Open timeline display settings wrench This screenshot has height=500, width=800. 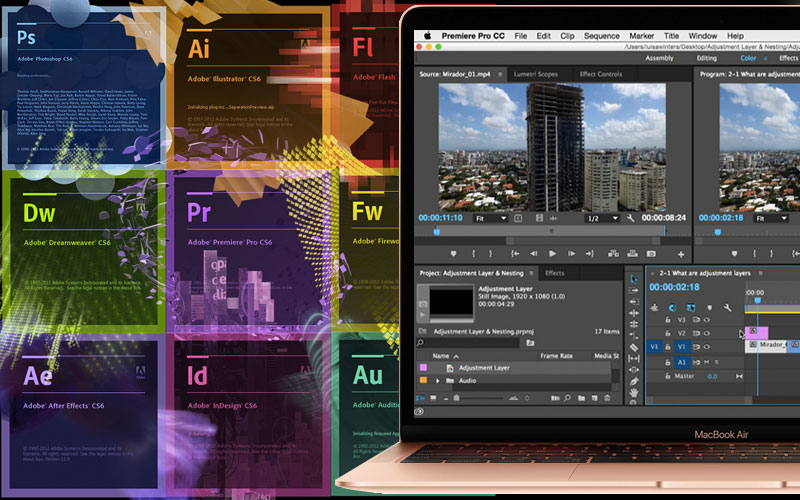pos(727,308)
